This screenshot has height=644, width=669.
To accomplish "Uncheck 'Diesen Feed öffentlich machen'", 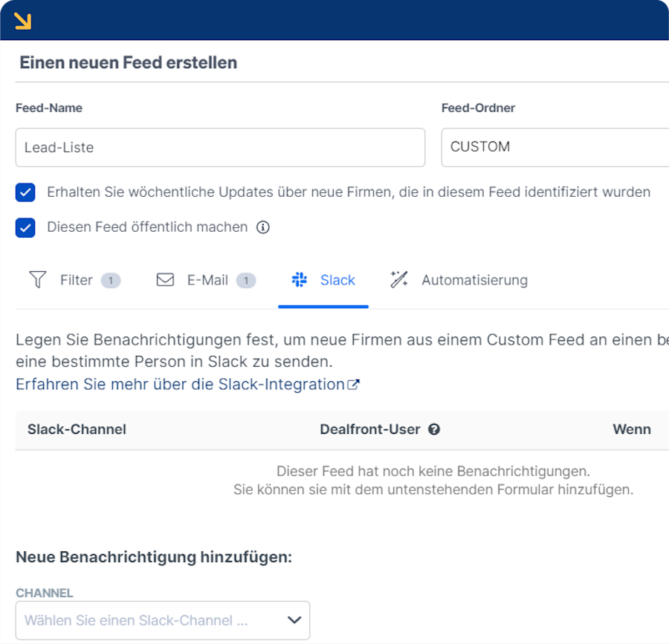I will [25, 228].
